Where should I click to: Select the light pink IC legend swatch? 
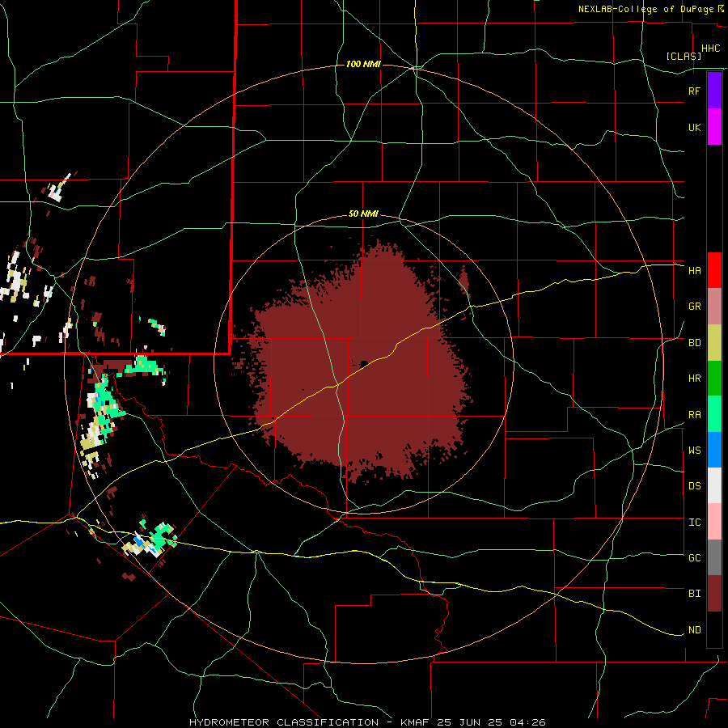[714, 522]
